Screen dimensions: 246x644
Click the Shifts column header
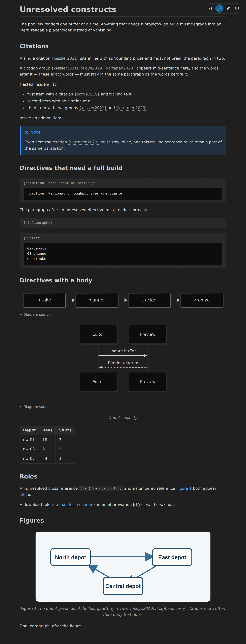point(65,430)
